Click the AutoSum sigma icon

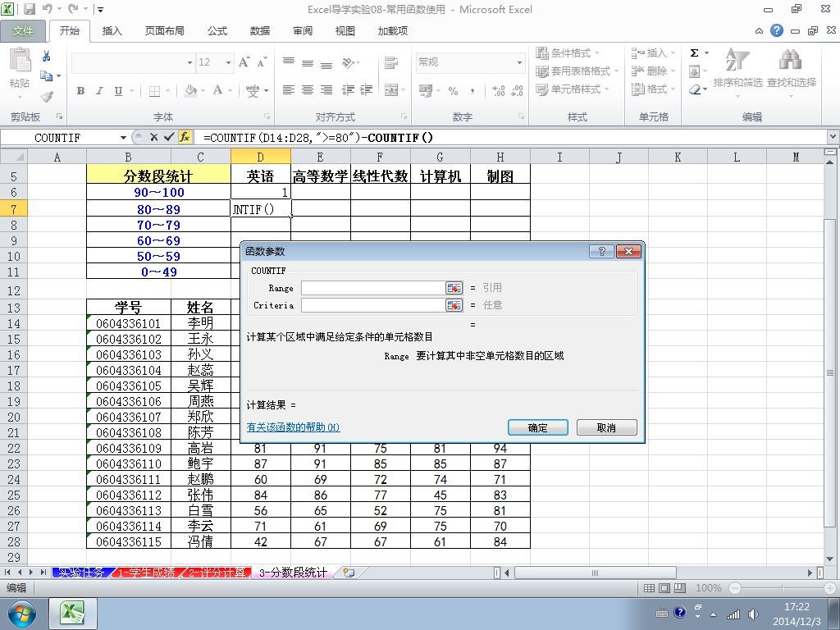[694, 53]
